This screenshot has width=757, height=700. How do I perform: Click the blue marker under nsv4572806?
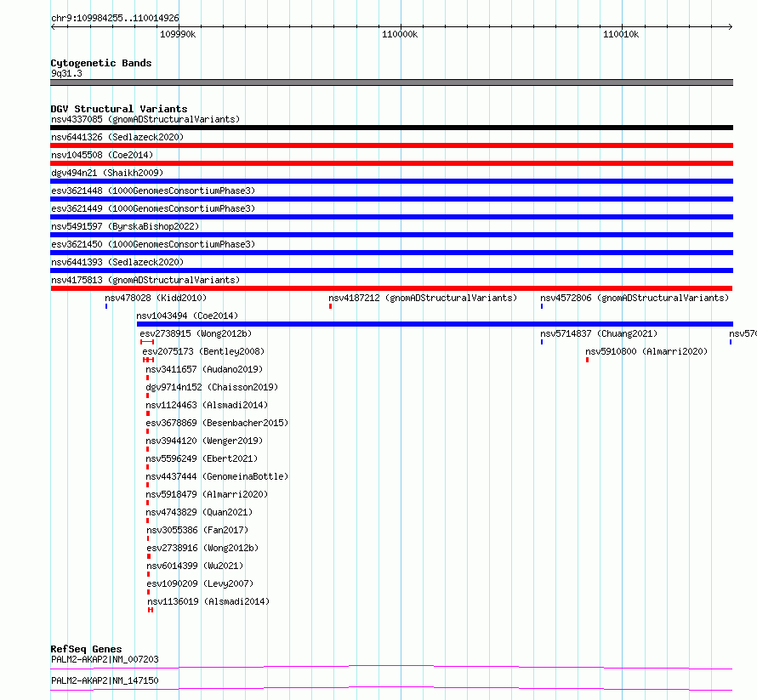tap(542, 306)
